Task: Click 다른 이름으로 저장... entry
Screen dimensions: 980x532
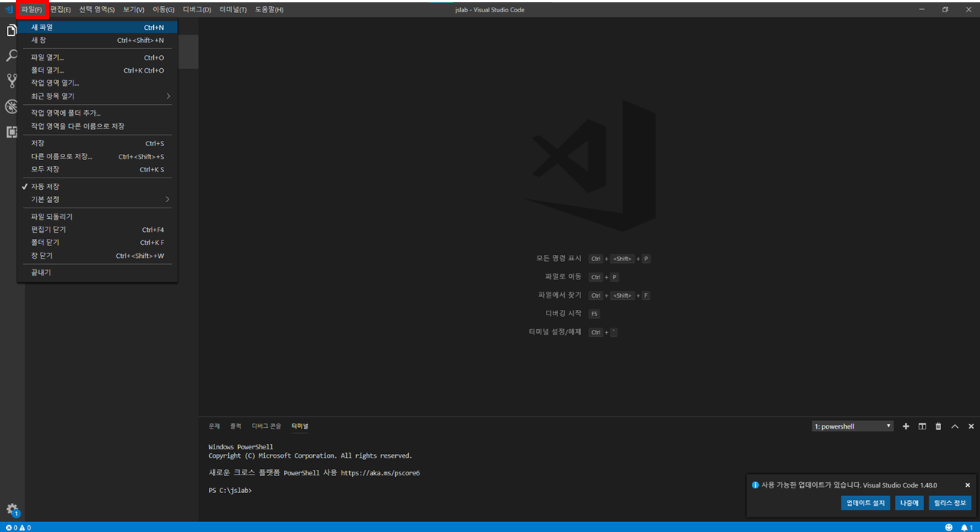Action: (x=97, y=157)
